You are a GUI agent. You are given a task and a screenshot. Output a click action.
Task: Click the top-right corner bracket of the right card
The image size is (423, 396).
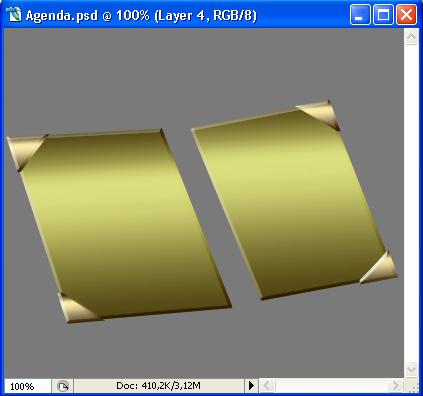(321, 114)
